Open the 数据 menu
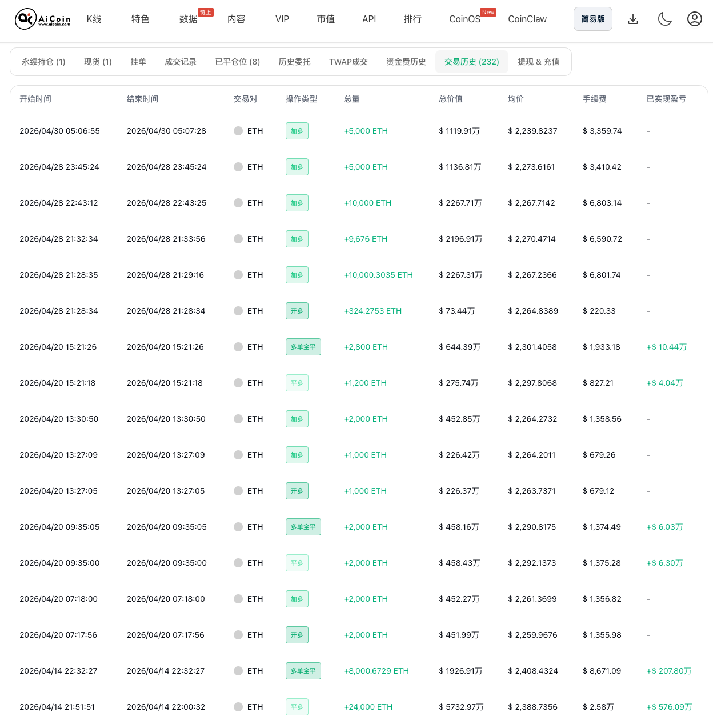The image size is (713, 728). [x=189, y=19]
